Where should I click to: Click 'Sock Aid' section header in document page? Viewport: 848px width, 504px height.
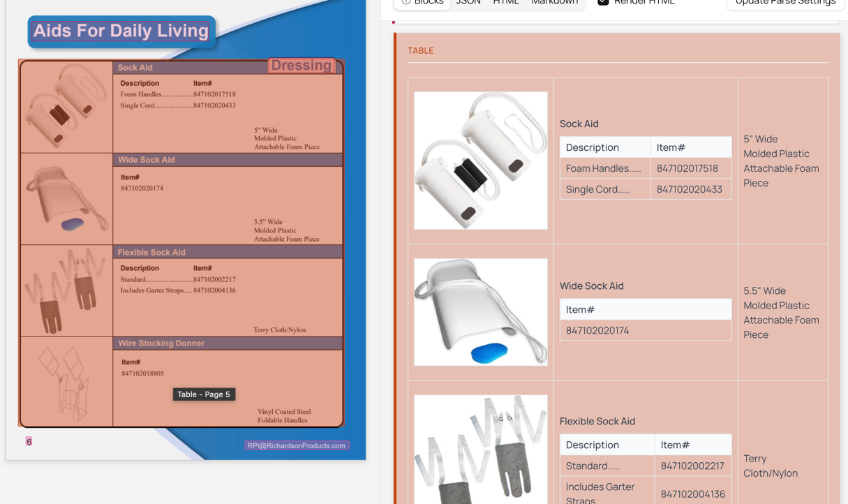click(135, 68)
